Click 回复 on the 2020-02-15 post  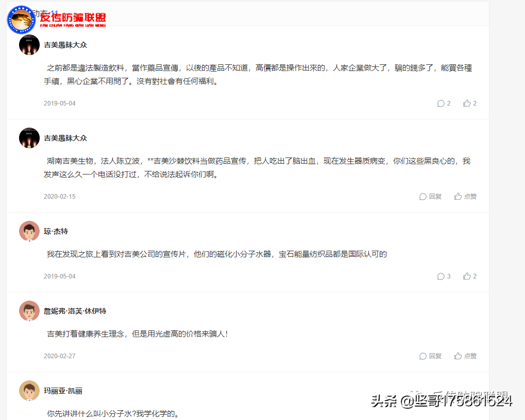(x=431, y=197)
